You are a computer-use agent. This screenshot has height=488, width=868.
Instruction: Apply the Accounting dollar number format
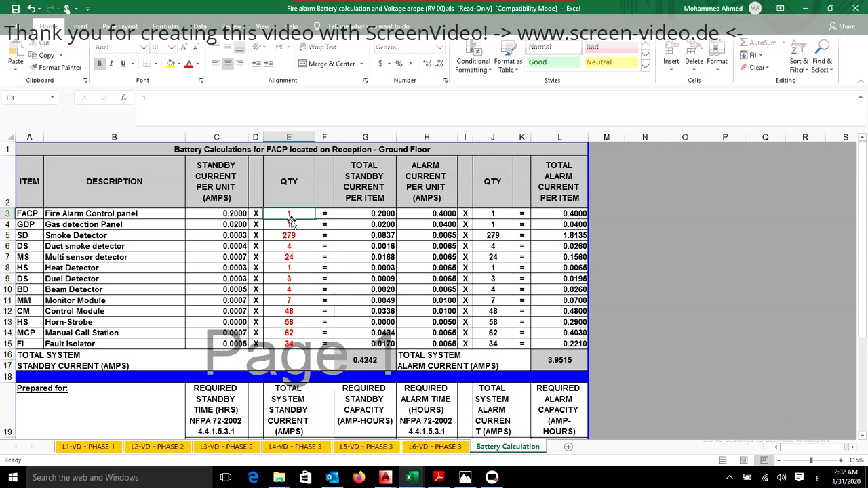380,64
